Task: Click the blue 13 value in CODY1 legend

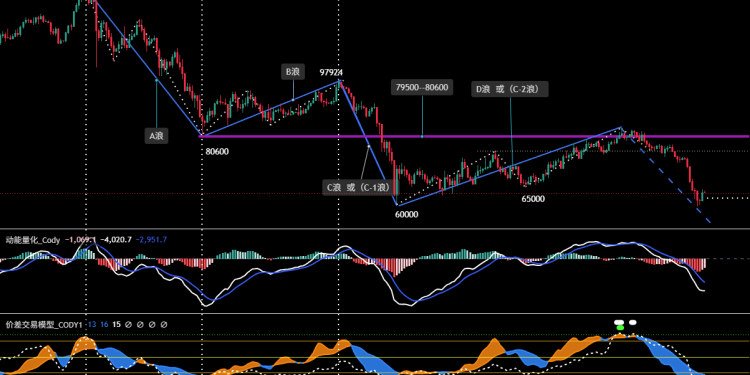Action: (91, 324)
